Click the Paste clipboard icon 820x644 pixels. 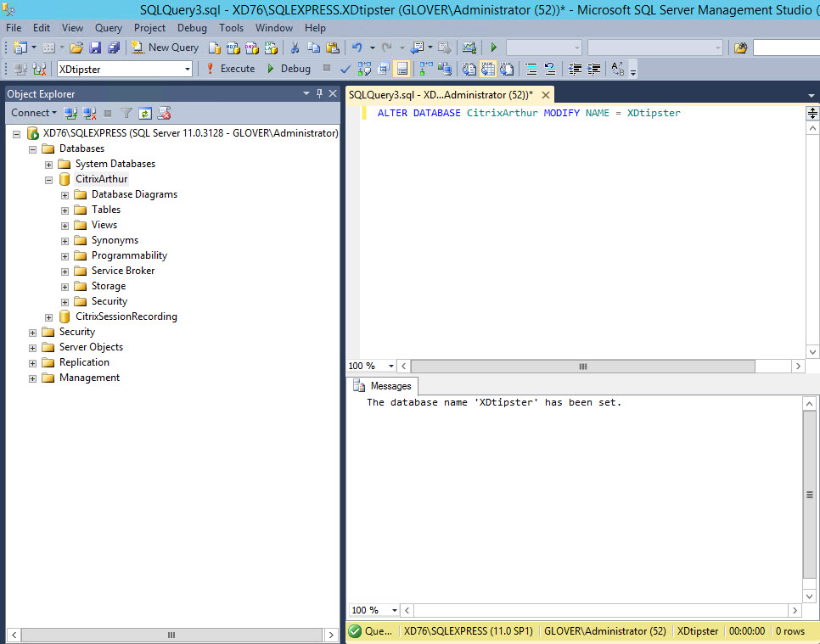coord(332,48)
